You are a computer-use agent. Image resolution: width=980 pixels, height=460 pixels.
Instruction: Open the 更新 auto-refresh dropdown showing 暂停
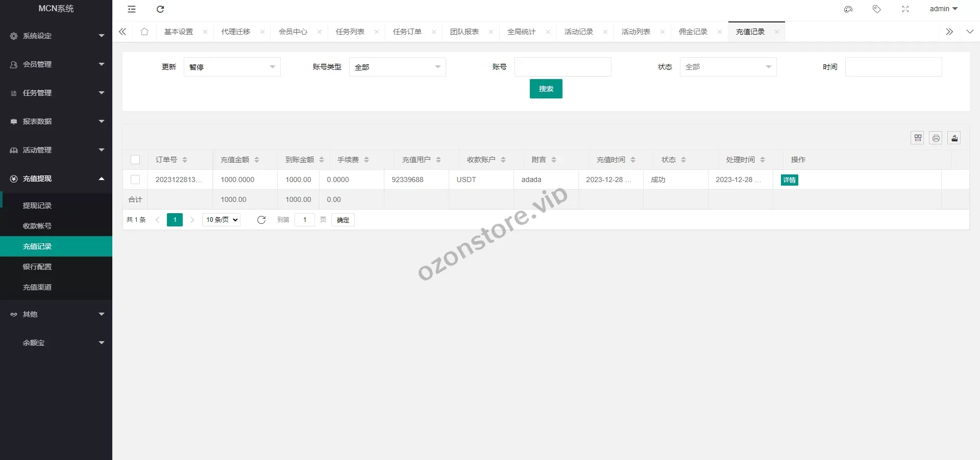pos(232,67)
